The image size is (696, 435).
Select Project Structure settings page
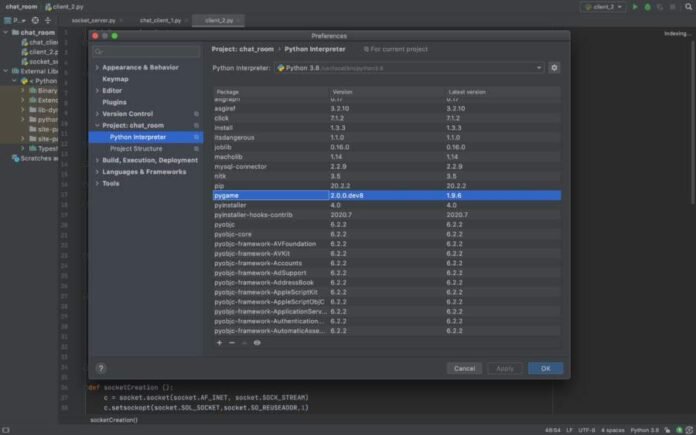[x=146, y=149]
